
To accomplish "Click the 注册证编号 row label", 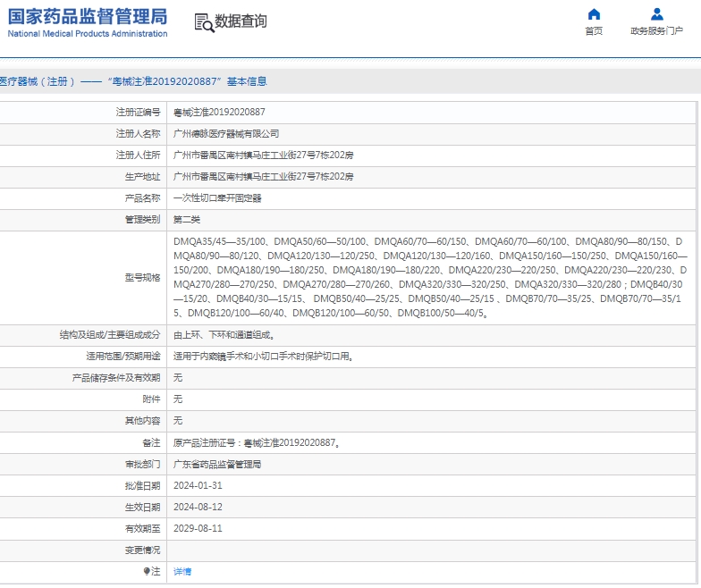I will pos(138,113).
